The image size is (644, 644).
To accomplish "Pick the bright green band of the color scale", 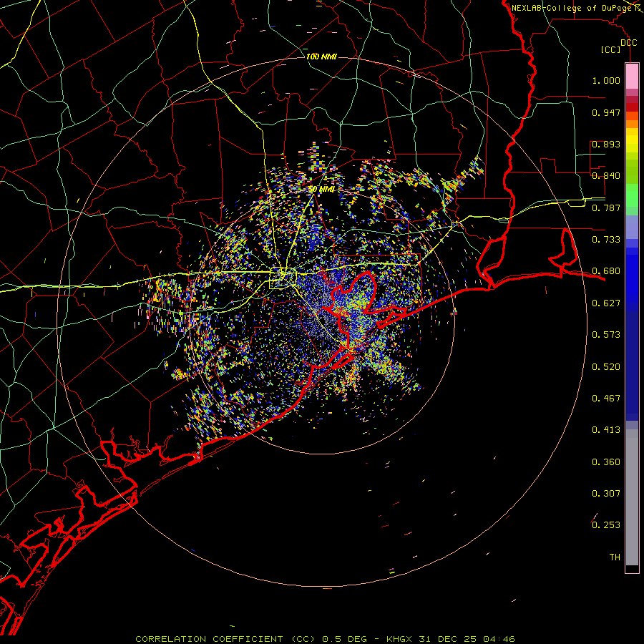I will tap(632, 195).
